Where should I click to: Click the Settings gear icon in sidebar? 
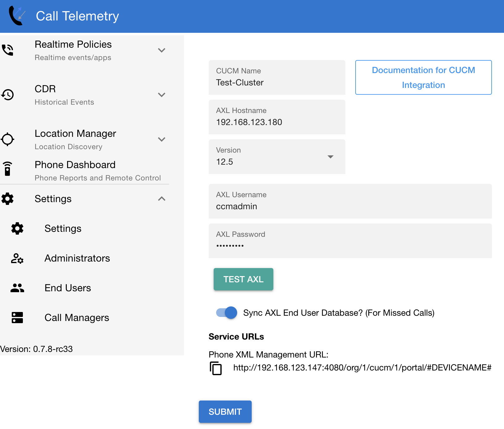(x=7, y=199)
